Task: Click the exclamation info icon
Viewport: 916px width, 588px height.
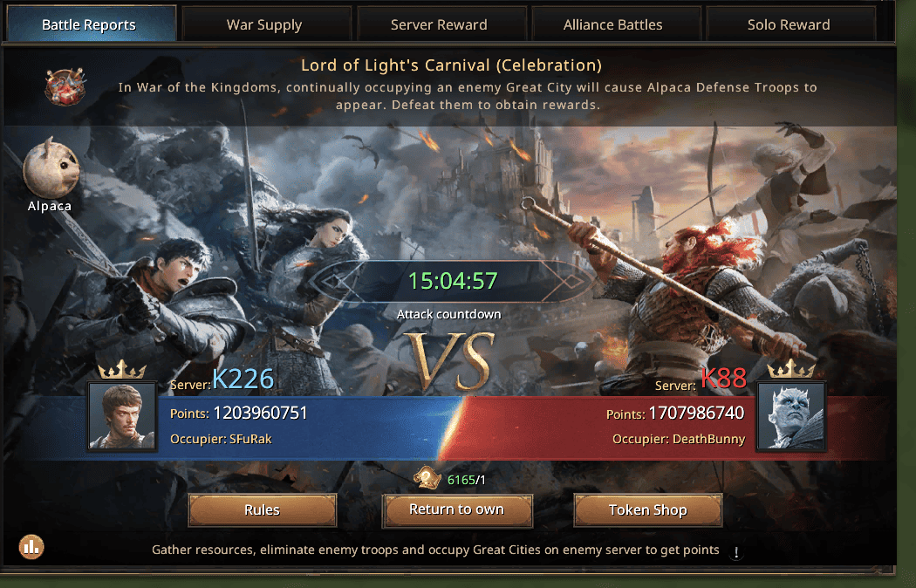Action: click(x=736, y=552)
